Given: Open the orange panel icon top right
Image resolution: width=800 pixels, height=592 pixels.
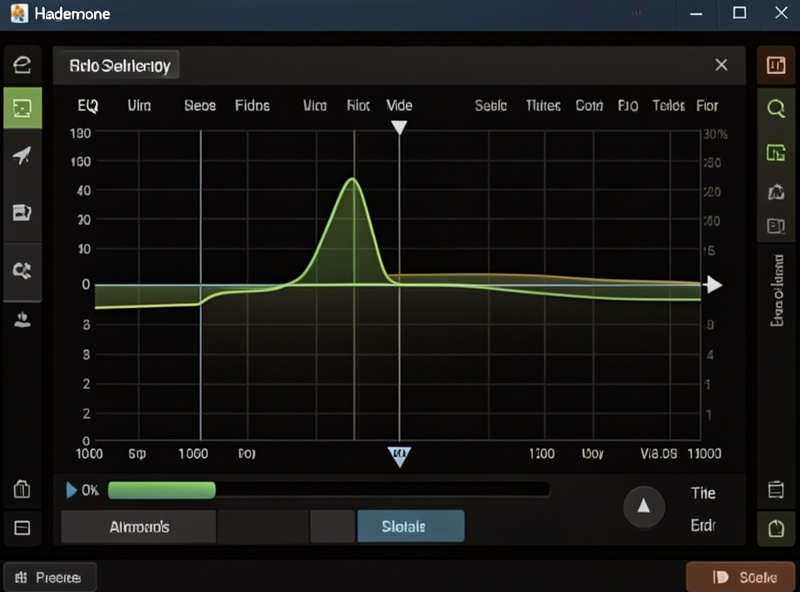Looking at the screenshot, I should pos(776,65).
